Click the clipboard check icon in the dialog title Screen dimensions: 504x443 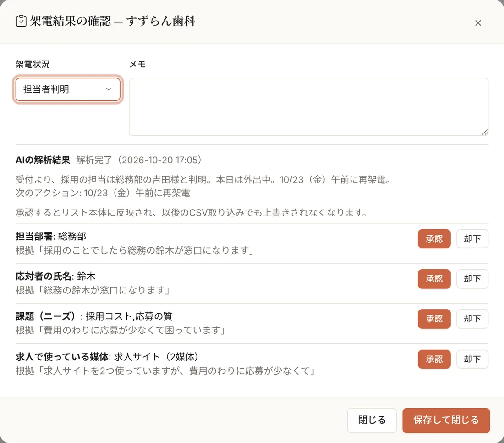click(x=21, y=21)
